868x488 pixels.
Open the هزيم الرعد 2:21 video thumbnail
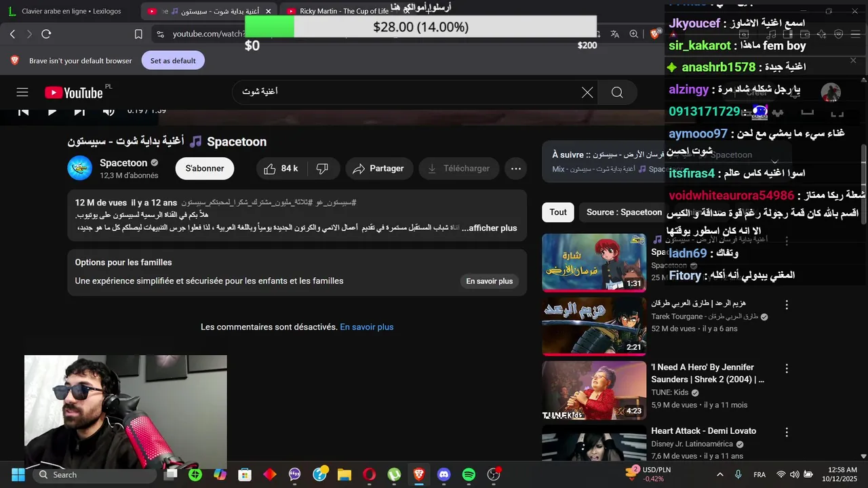pos(594,326)
